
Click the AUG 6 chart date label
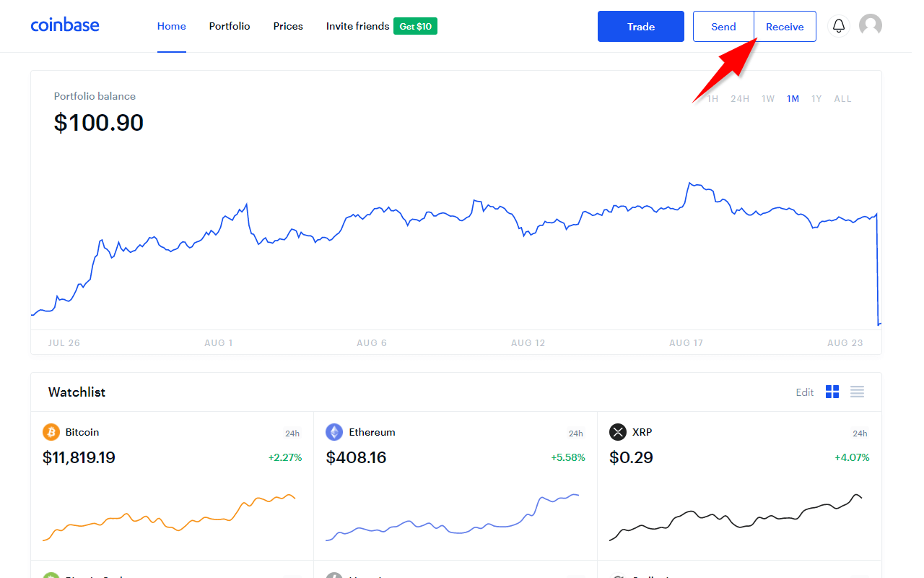point(372,342)
